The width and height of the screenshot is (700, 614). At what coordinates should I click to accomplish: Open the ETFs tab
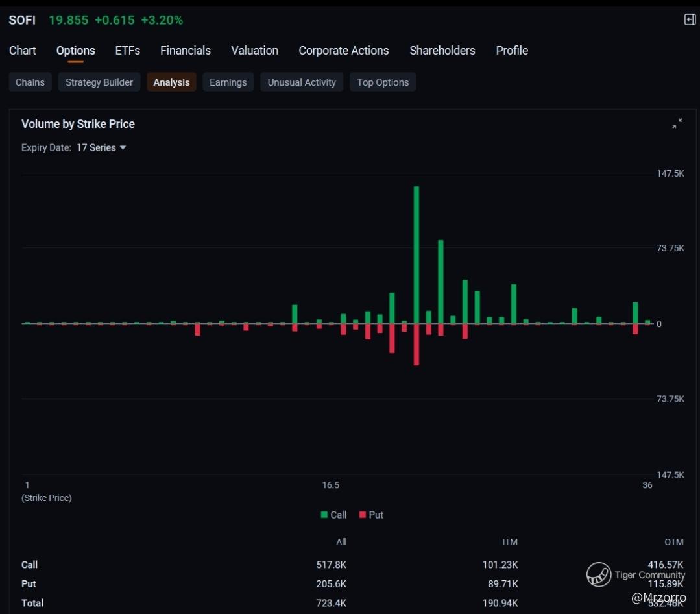click(127, 51)
